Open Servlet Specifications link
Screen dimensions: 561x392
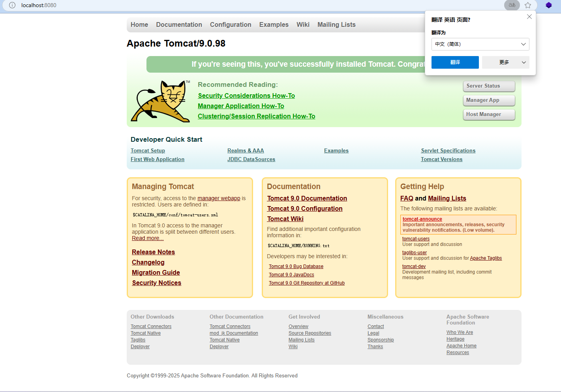(448, 150)
